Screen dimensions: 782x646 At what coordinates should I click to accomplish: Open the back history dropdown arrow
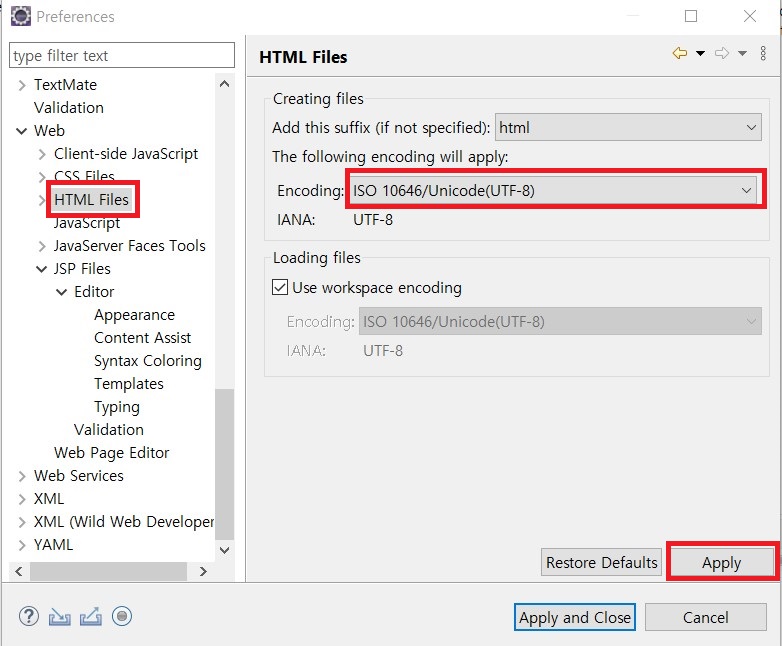pyautogui.click(x=700, y=53)
